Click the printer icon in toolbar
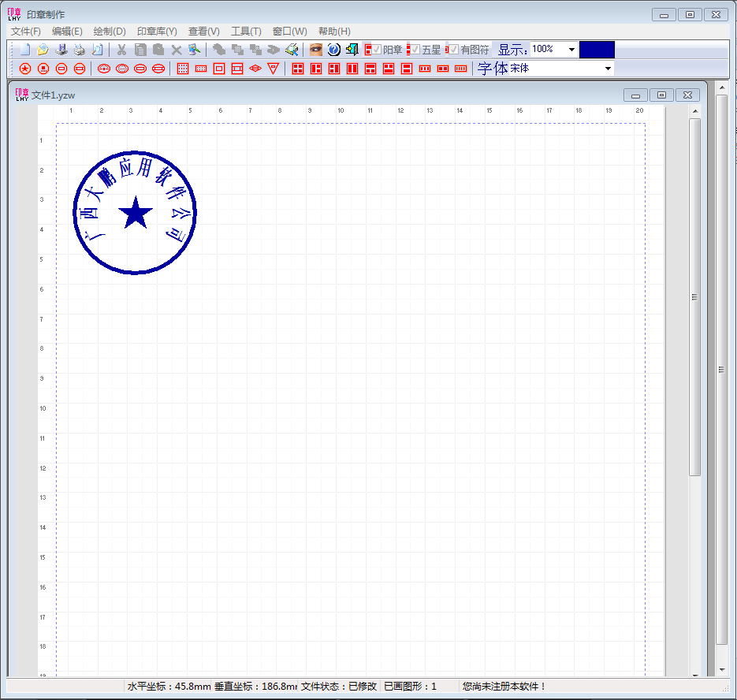The height and width of the screenshot is (700, 737). tap(79, 50)
